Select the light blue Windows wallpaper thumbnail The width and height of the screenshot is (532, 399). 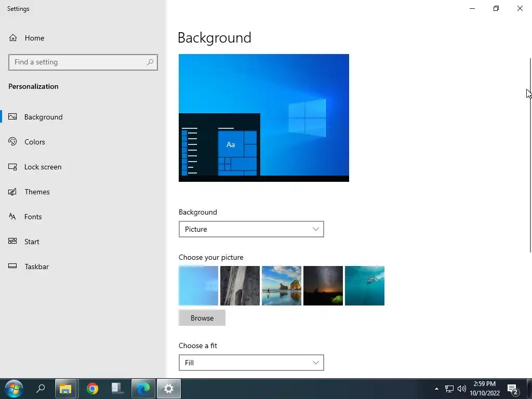coord(198,286)
